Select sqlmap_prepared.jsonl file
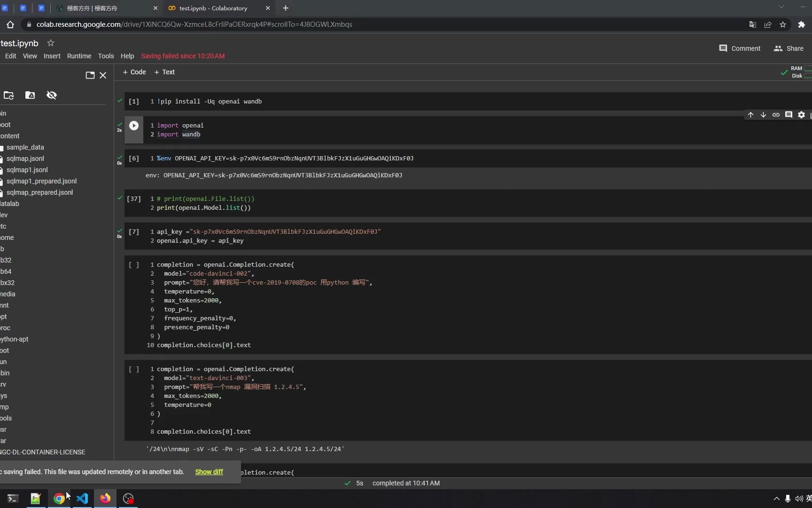This screenshot has height=508, width=812. click(x=39, y=192)
